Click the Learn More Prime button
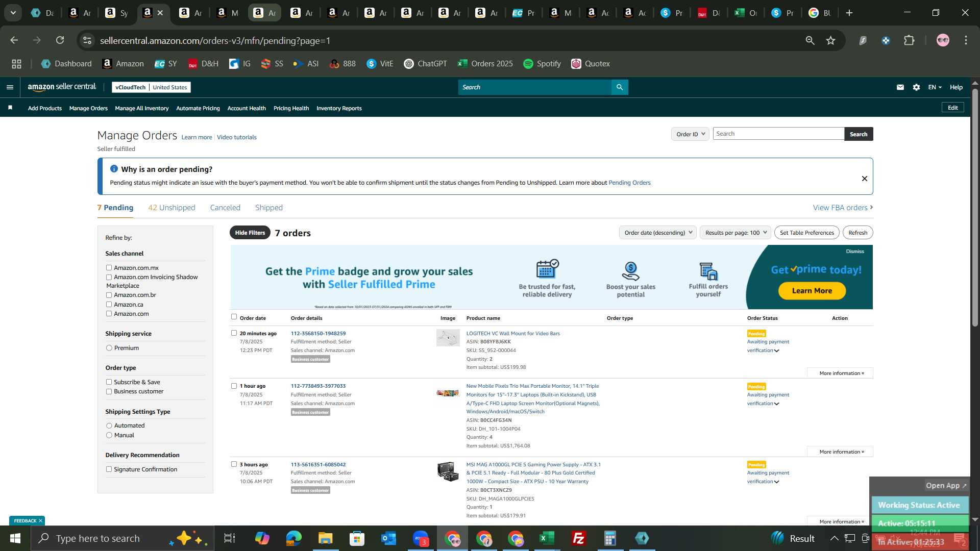This screenshot has width=980, height=551. [x=812, y=291]
